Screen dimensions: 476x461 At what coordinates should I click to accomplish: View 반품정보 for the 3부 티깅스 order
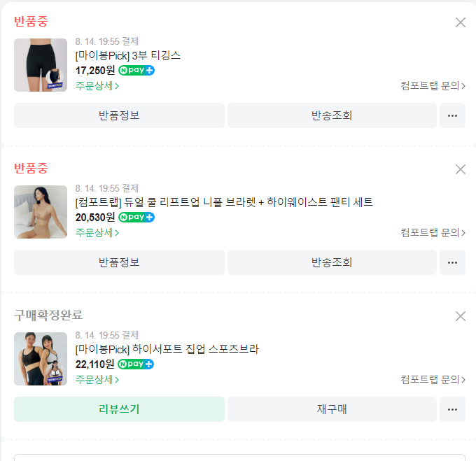(x=119, y=115)
